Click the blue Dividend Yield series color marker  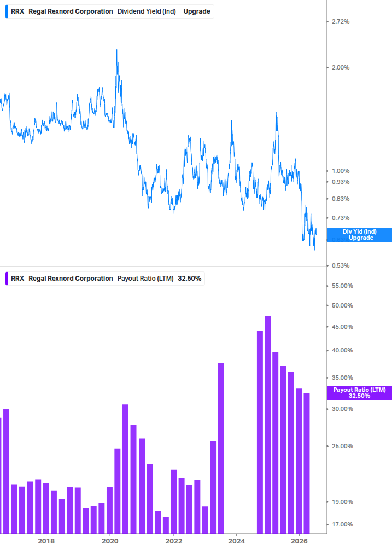[7, 11]
